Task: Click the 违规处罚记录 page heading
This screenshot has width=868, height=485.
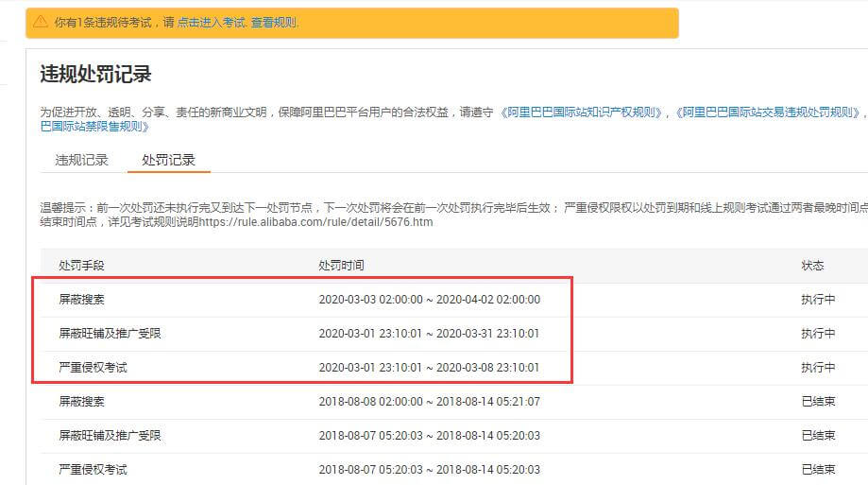Action: 95,75
